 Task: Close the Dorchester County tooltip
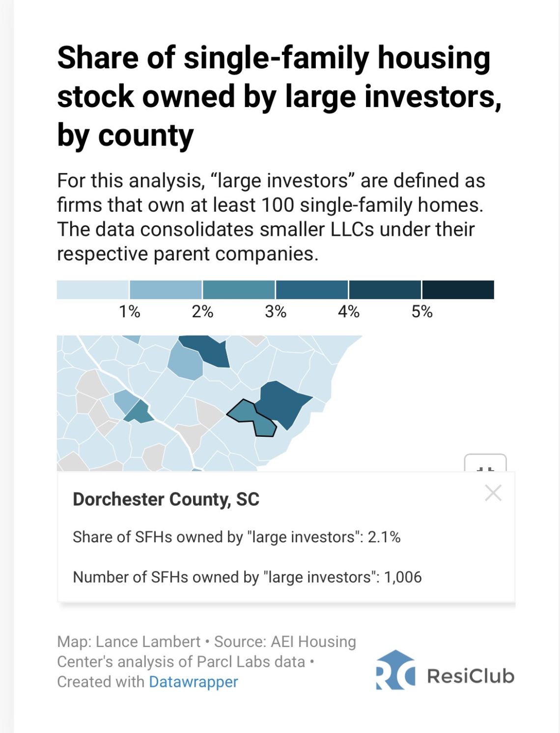pyautogui.click(x=493, y=493)
